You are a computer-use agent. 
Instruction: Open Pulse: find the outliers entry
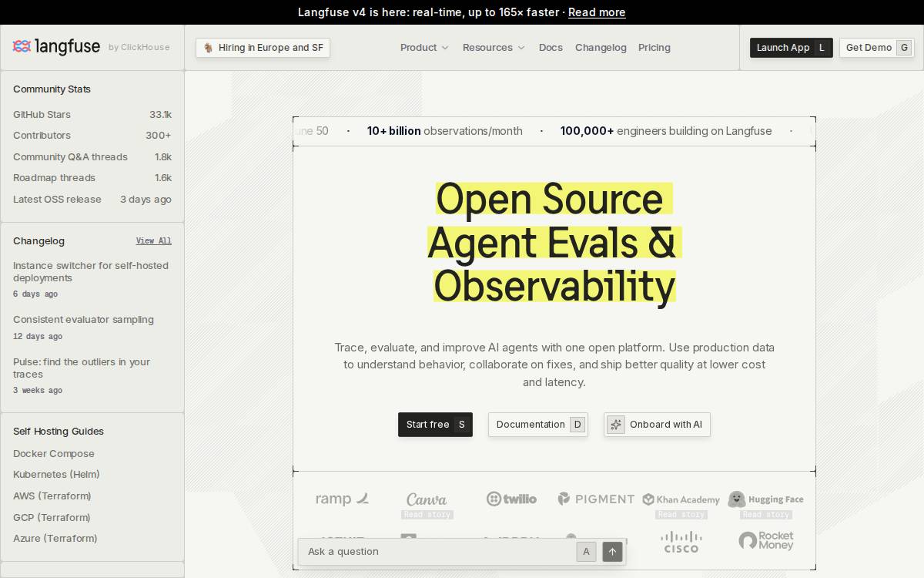(x=92, y=375)
